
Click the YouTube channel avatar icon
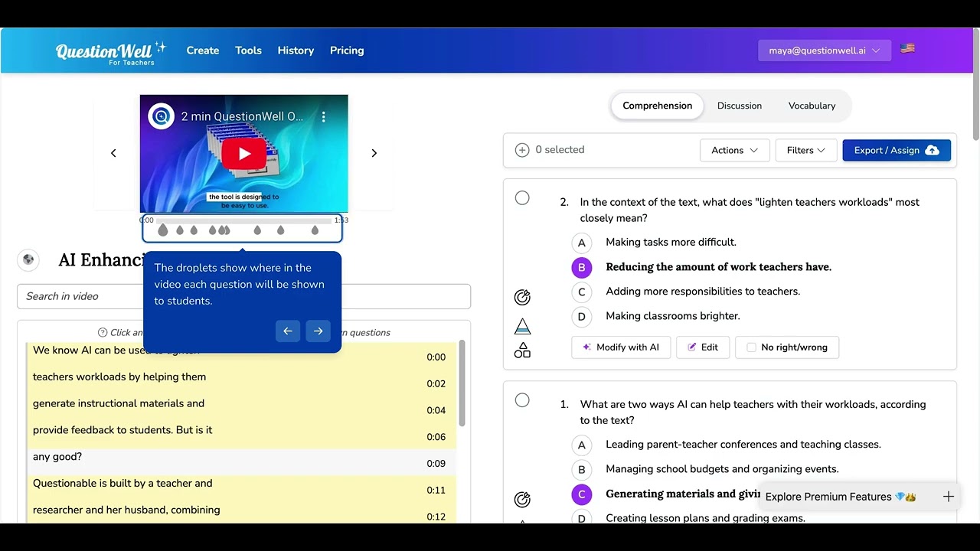[162, 116]
